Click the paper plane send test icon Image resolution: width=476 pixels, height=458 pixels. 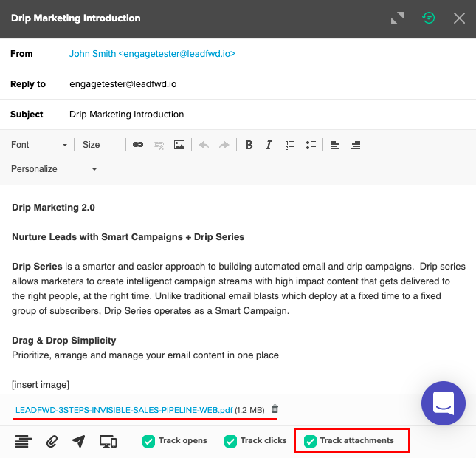(79, 441)
